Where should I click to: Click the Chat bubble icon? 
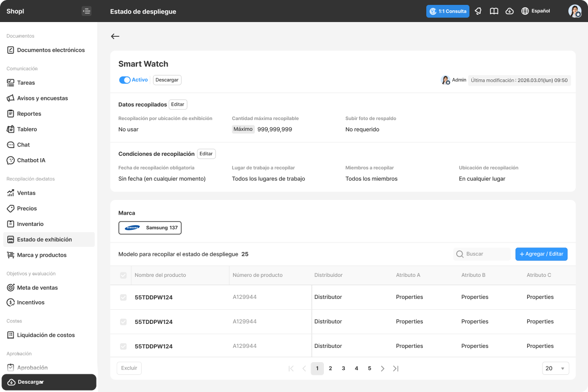[x=11, y=145]
